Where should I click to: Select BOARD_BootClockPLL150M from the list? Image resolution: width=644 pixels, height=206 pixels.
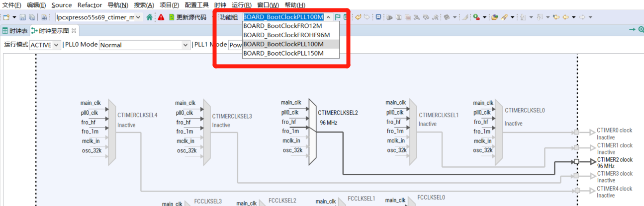coord(283,53)
